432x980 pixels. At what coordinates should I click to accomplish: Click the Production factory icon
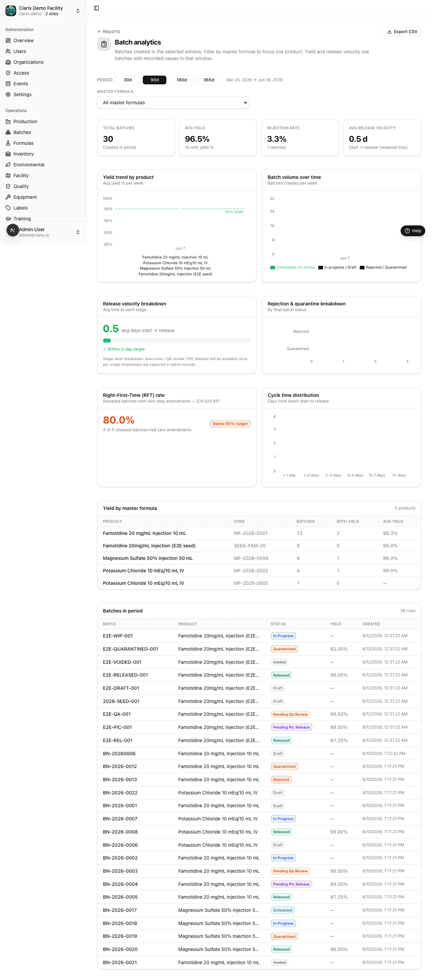click(x=8, y=121)
